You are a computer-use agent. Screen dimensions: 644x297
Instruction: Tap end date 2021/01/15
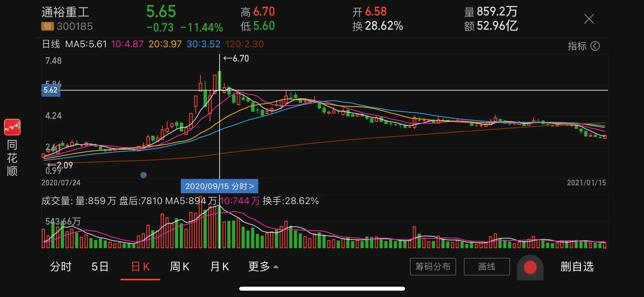click(586, 183)
